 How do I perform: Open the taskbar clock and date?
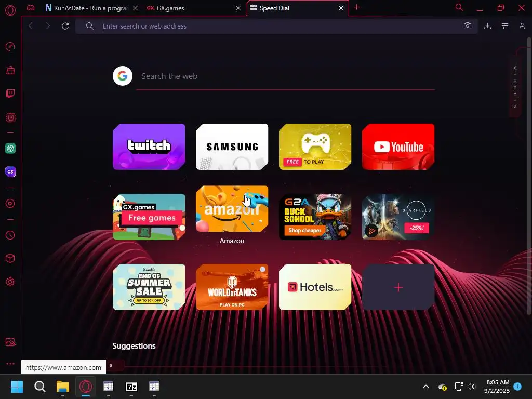[497, 386]
